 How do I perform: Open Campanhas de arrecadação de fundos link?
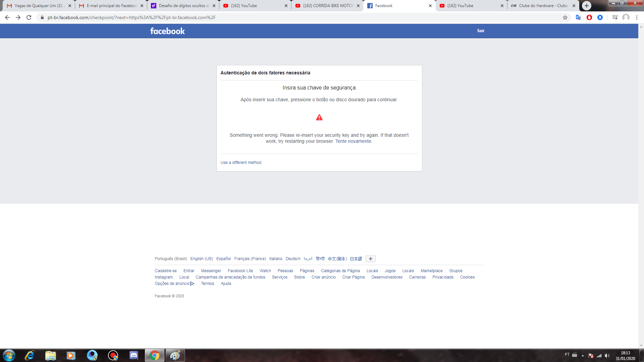[x=230, y=277]
